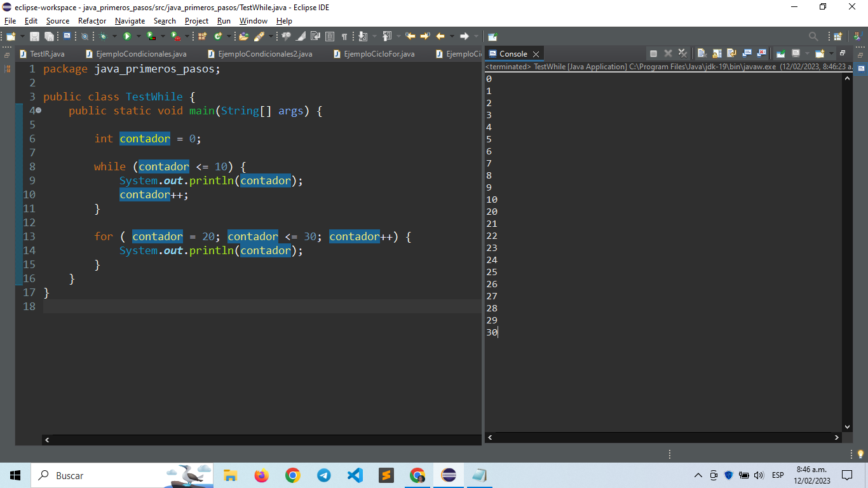Open the Source menu
868x488 pixels.
[58, 21]
